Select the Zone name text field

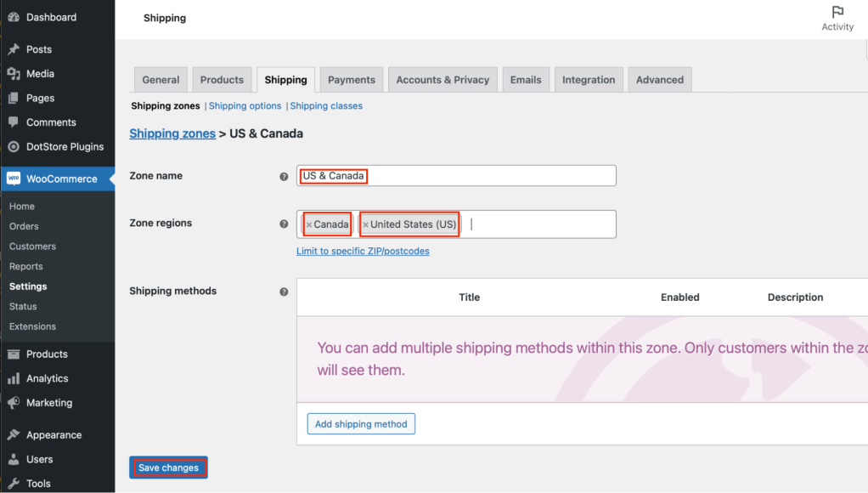(456, 175)
